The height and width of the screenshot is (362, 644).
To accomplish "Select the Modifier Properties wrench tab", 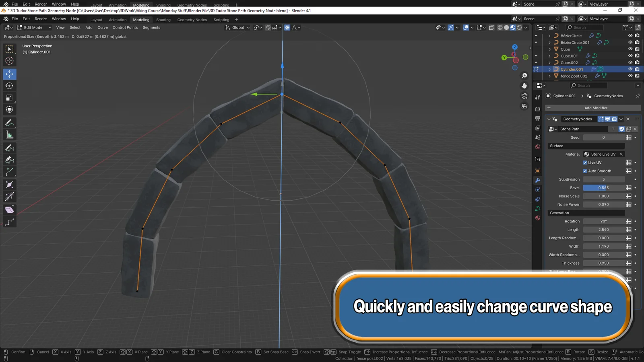I will (537, 181).
